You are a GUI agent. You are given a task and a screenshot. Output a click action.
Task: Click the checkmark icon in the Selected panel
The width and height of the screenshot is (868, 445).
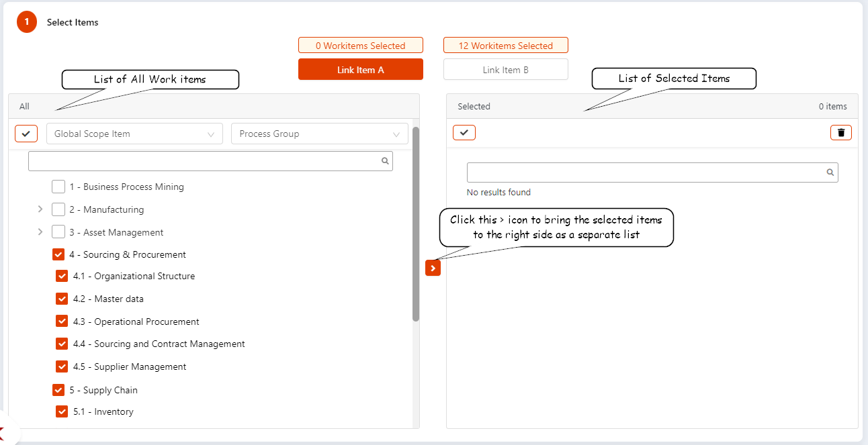pyautogui.click(x=464, y=132)
